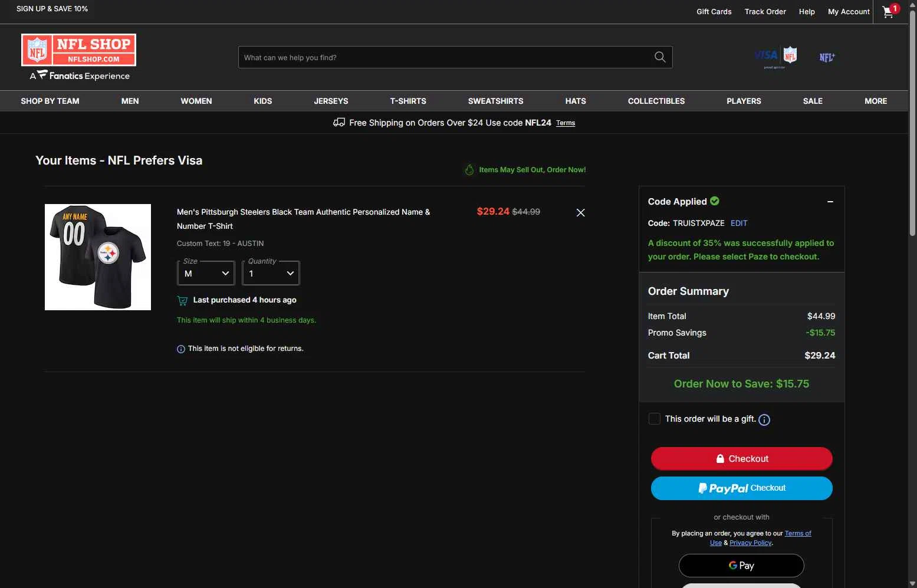Open the PLAYERS menu
Screen dimensions: 917x588
point(744,101)
